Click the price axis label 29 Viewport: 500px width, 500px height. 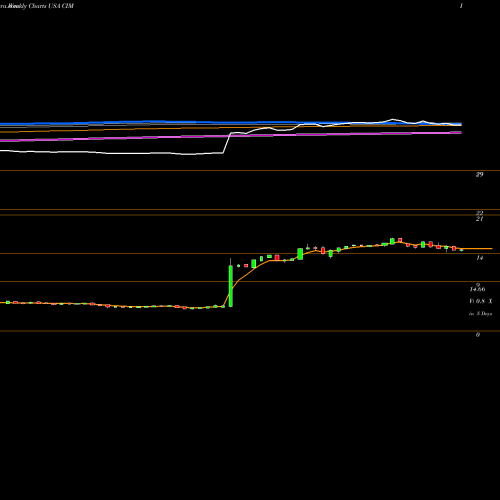tap(479, 174)
